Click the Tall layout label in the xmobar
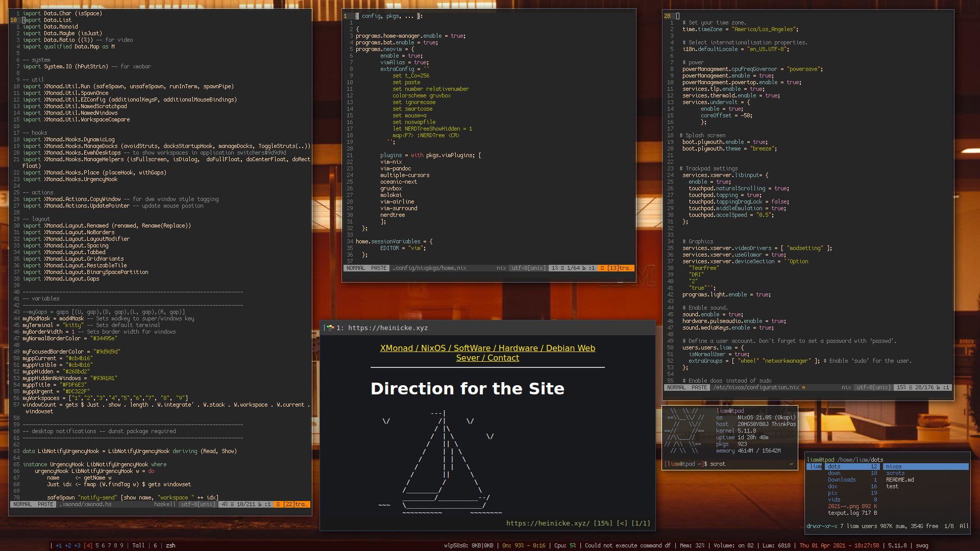 click(x=138, y=545)
